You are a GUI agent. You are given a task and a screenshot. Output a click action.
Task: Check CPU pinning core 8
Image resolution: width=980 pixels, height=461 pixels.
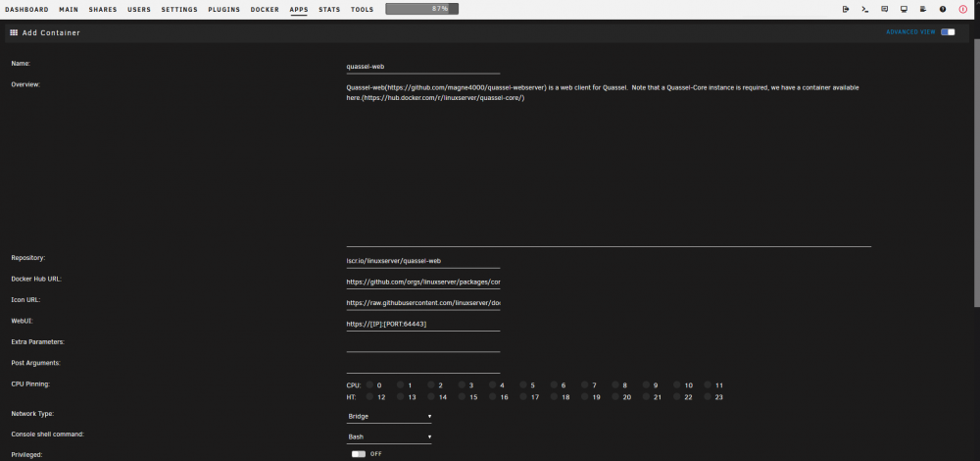coord(615,385)
